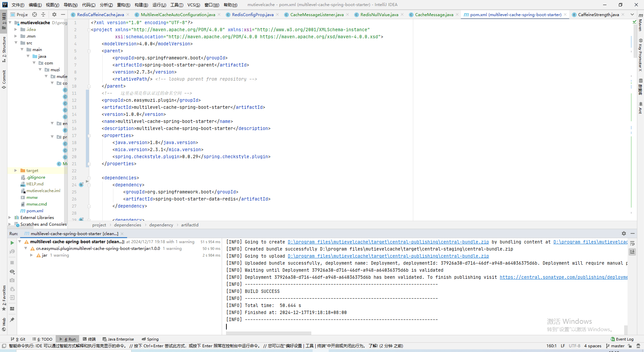Click master git branch in status bar
This screenshot has width=644, height=352.
point(615,346)
